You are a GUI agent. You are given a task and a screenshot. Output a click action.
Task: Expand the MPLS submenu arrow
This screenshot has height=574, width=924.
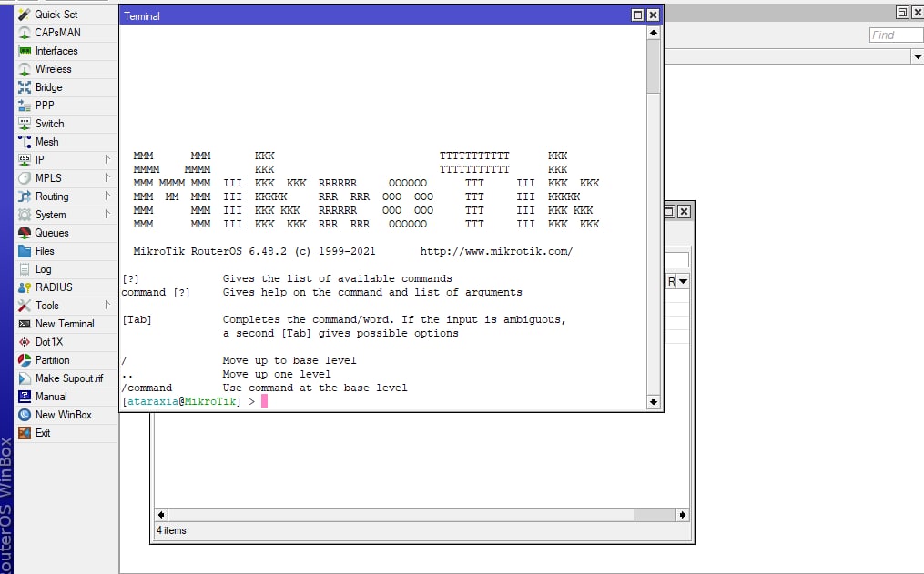click(x=107, y=177)
